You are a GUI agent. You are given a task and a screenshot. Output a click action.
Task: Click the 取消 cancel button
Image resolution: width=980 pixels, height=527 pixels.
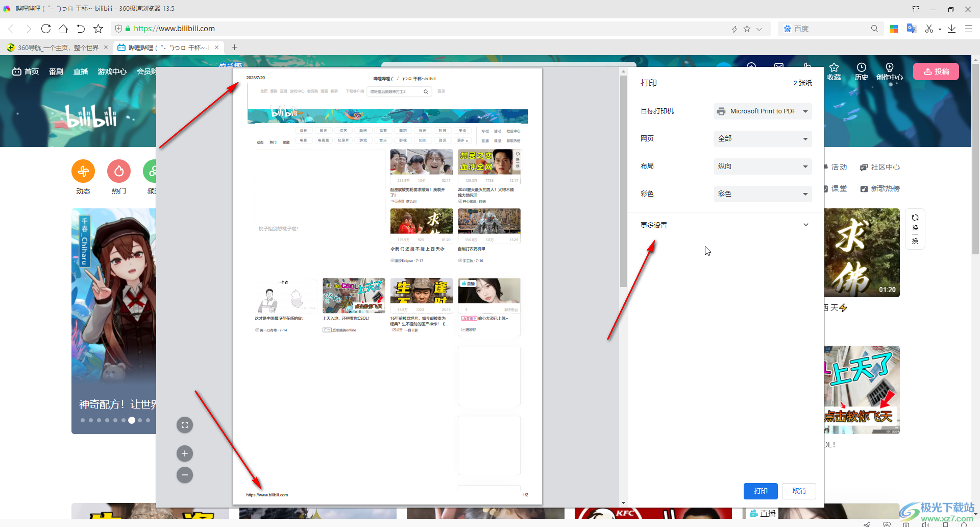point(799,491)
